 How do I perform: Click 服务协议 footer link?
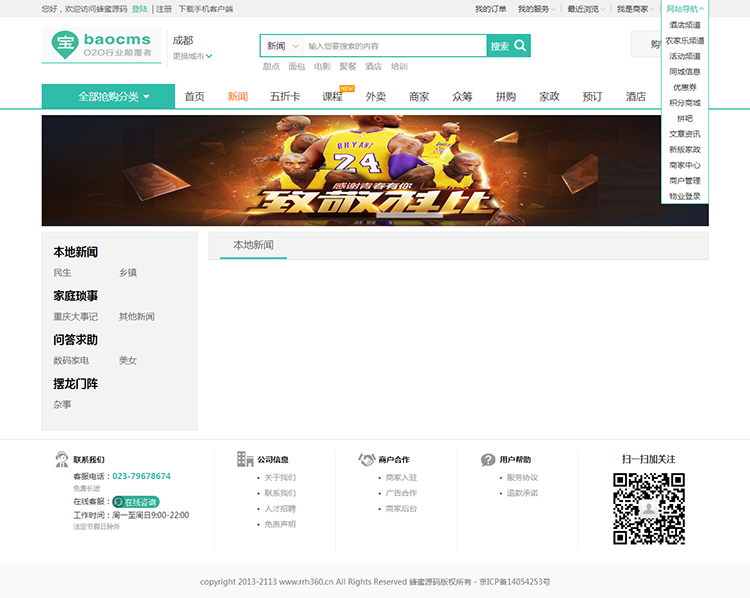coord(522,477)
